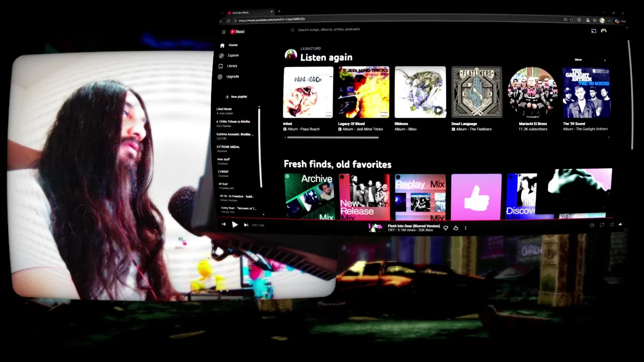Image resolution: width=644 pixels, height=362 pixels.
Task: Open the Upgrade icon in sidebar
Action: pyautogui.click(x=220, y=77)
